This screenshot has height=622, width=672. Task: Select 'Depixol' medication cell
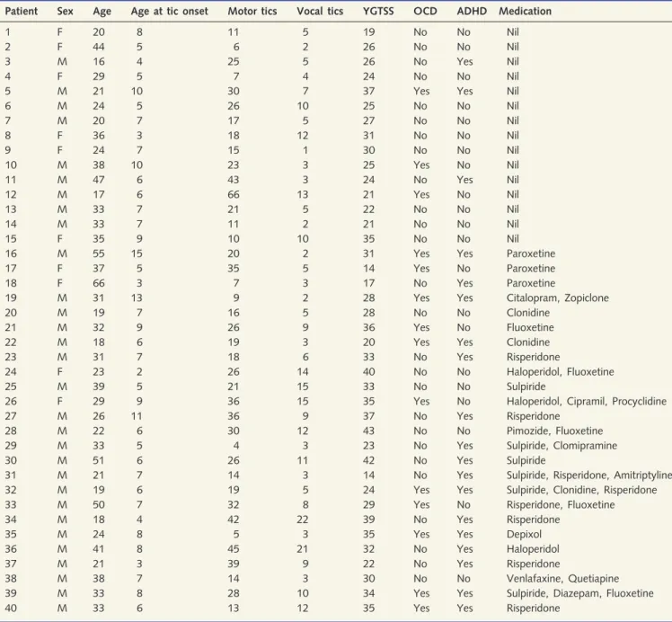pyautogui.click(x=524, y=534)
